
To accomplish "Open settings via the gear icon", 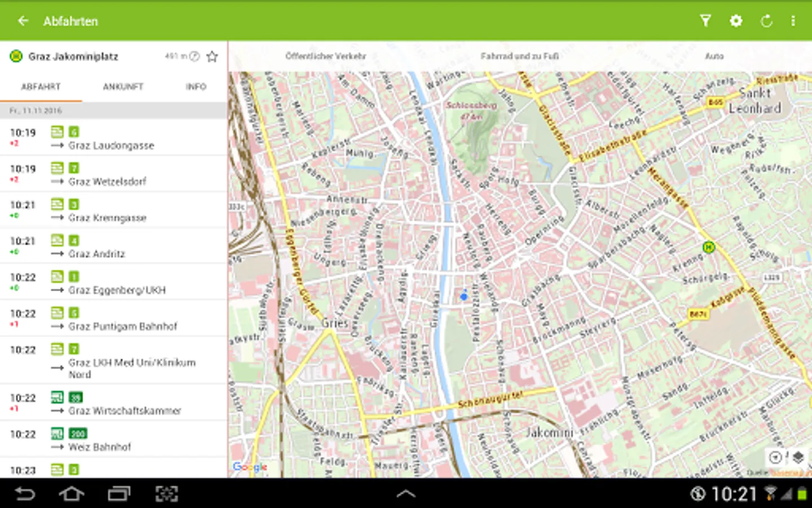I will coord(736,21).
